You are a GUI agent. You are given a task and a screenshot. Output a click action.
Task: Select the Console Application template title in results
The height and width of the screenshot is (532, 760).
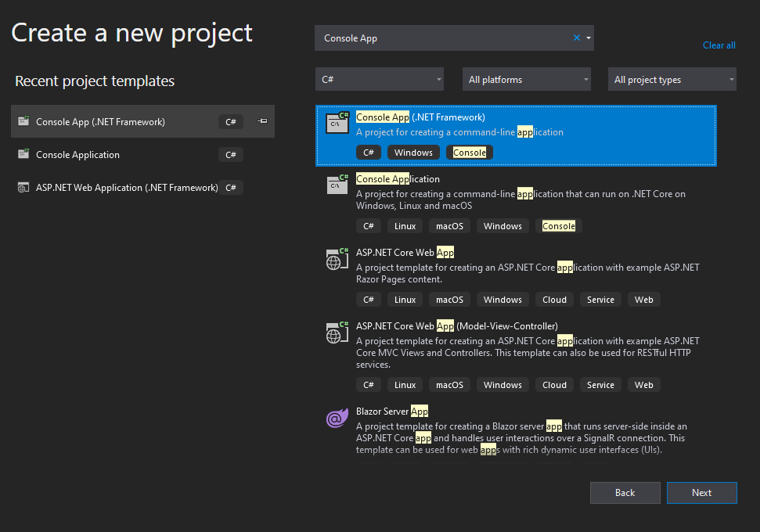(x=398, y=179)
